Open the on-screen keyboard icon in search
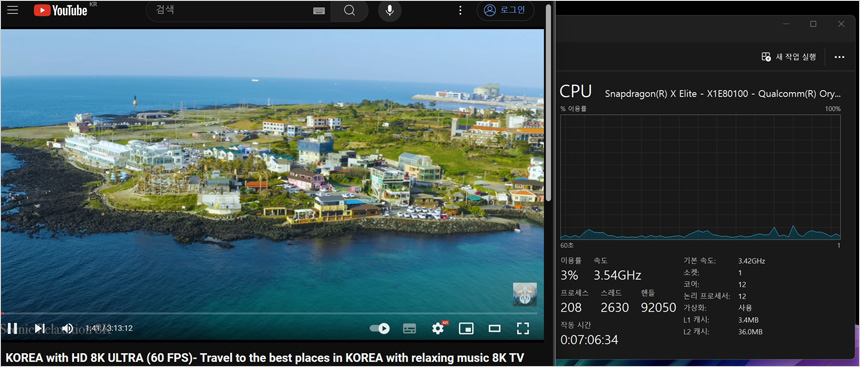Image resolution: width=860 pixels, height=367 pixels. 319,11
